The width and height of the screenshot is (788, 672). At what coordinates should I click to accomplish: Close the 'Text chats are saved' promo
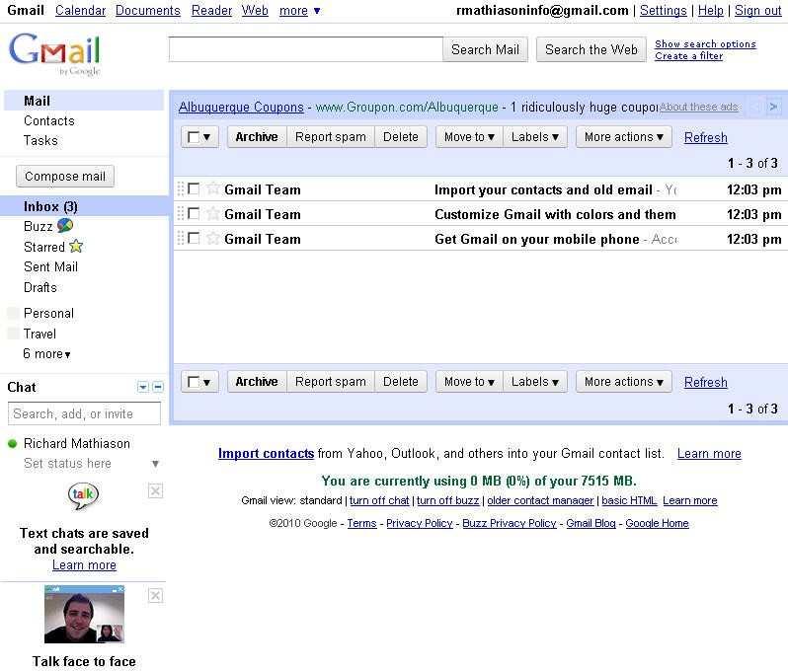pyautogui.click(x=155, y=491)
